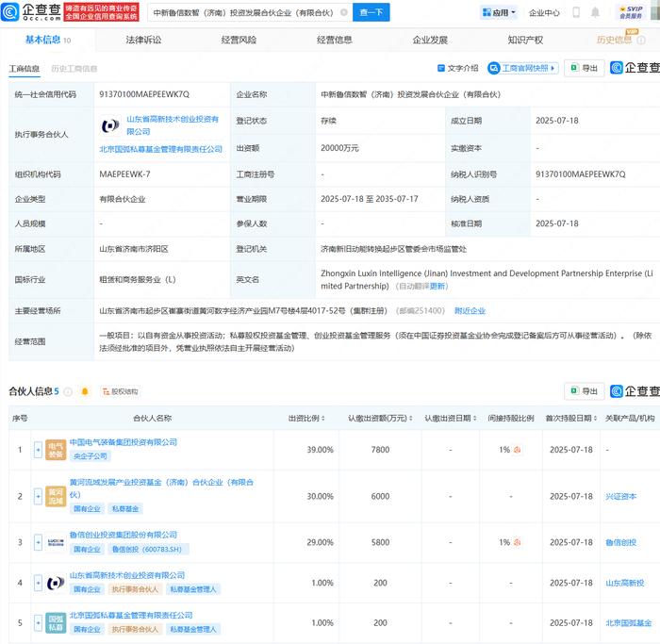Image resolution: width=660 pixels, height=644 pixels.
Task: Expand partner row 中国电气装备集团投资有限公司
Action: pyautogui.click(x=38, y=450)
